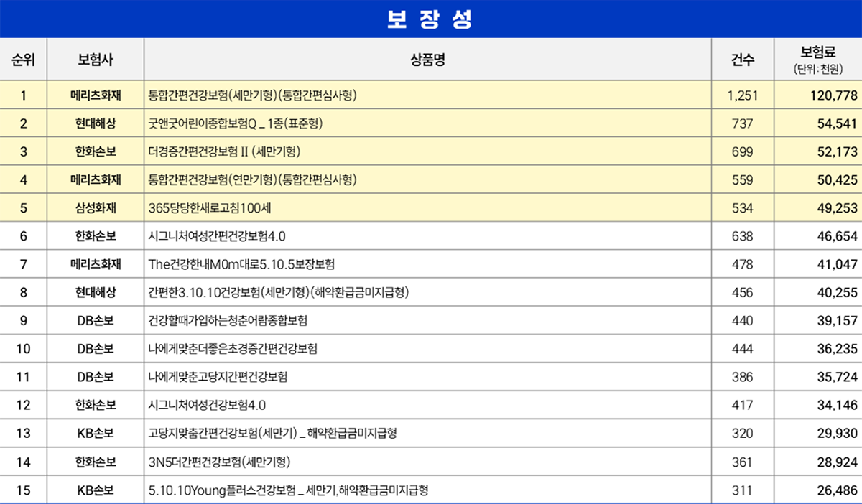The height and width of the screenshot is (504, 862).
Task: Click premium value 26,486
Action: pyautogui.click(x=838, y=490)
